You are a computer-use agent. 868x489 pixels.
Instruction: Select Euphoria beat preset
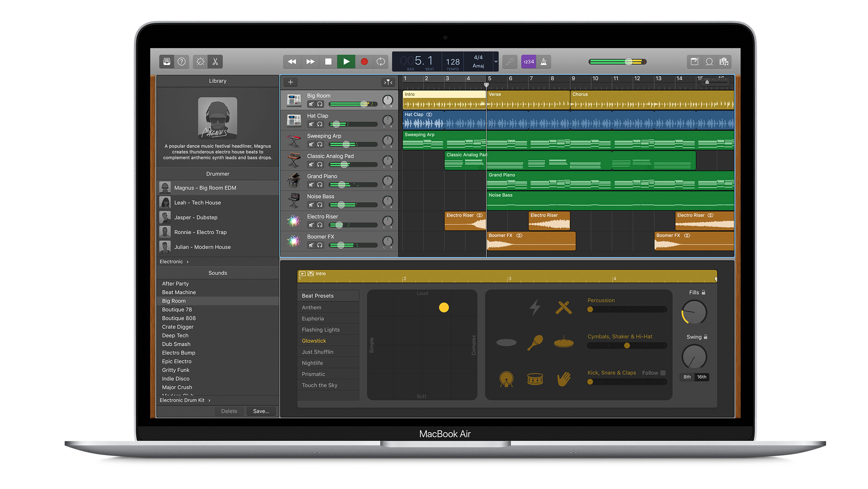tap(313, 319)
